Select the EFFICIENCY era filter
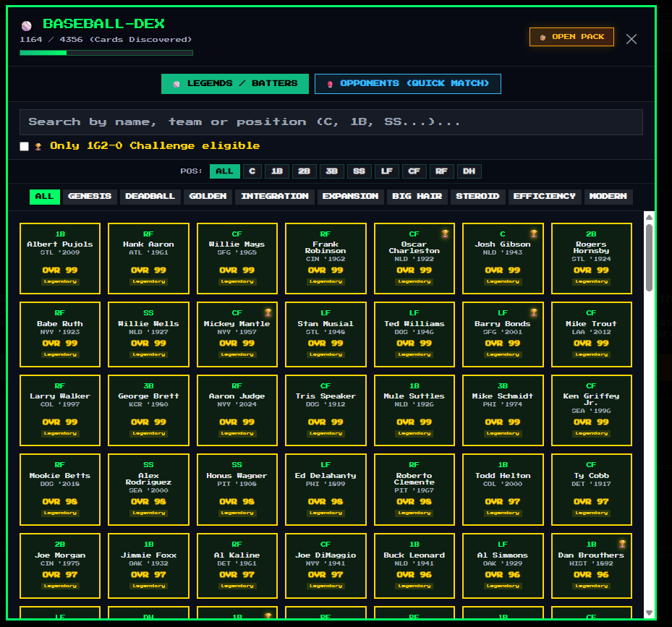This screenshot has width=672, height=627. (544, 197)
